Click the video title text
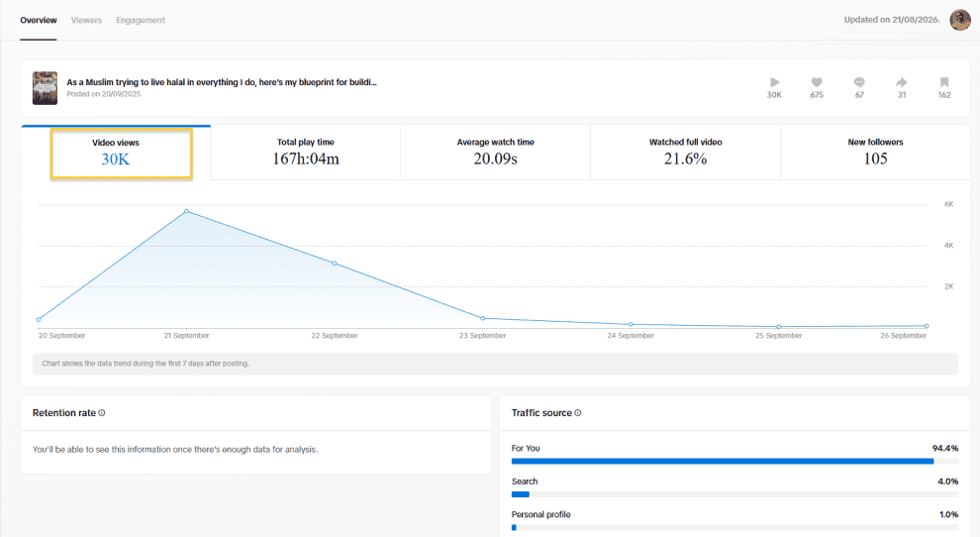980x537 pixels. click(222, 82)
